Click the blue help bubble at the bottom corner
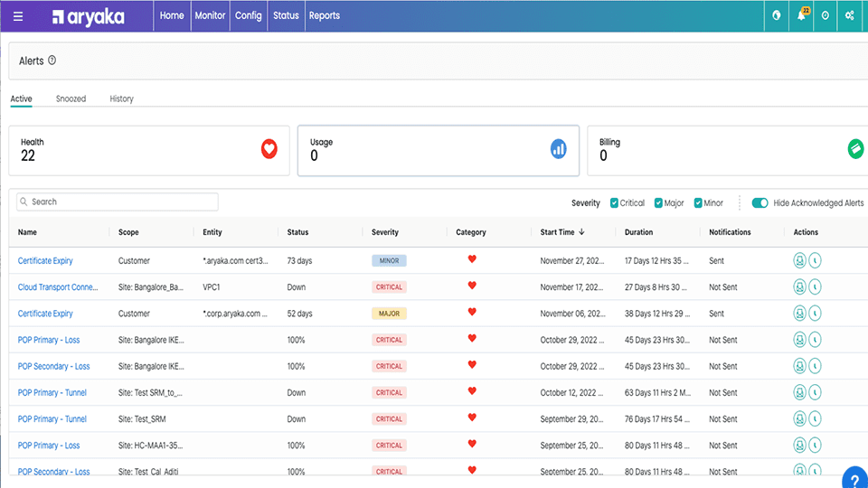Viewport: 868px width, 488px height. (x=854, y=478)
